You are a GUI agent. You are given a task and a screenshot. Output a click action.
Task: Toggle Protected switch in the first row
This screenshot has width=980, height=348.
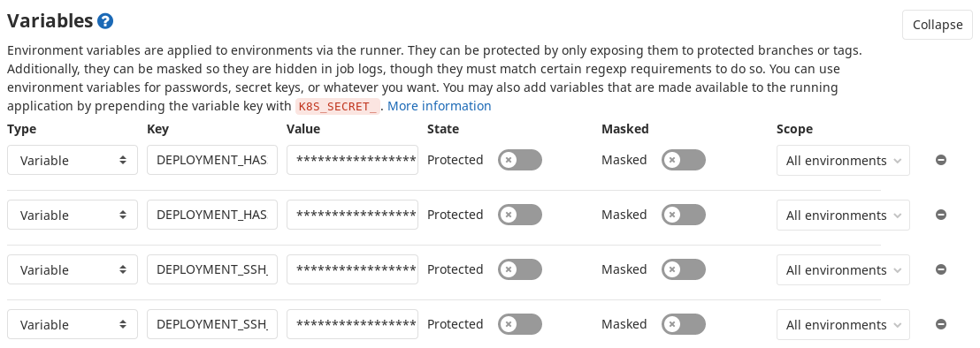tap(520, 160)
